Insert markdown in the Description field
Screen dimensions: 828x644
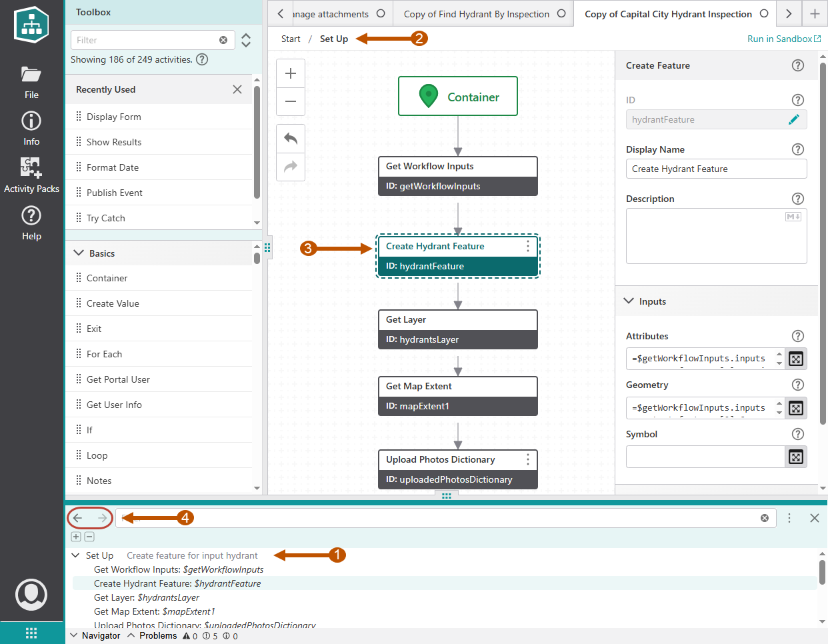pyautogui.click(x=793, y=216)
